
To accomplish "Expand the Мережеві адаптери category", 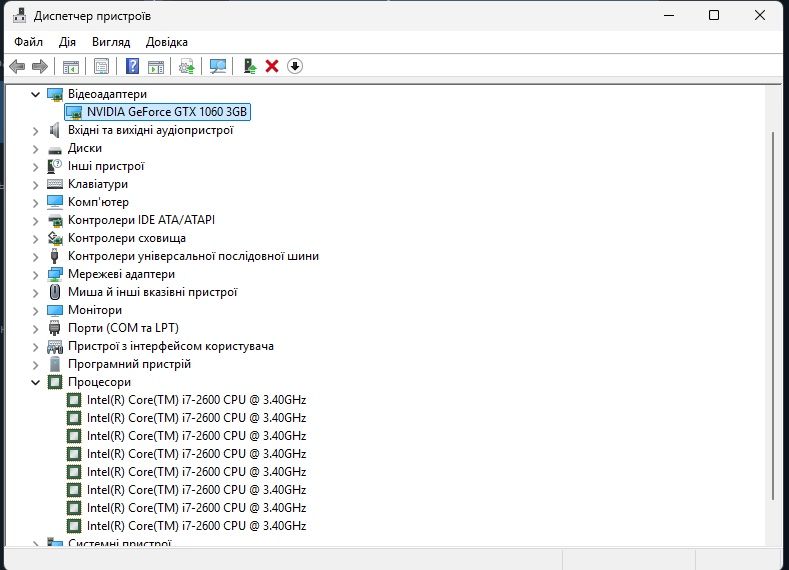I will (x=35, y=275).
